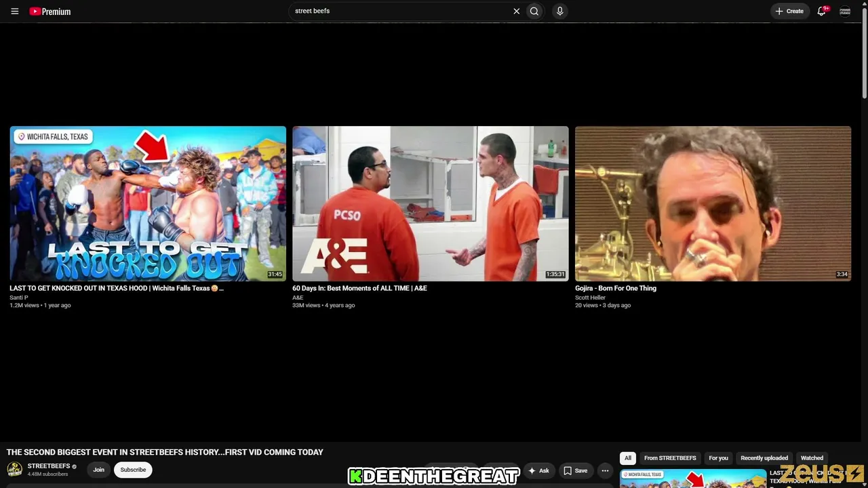Screen dimensions: 868x488
Task: Visit the Santi P channel
Action: tap(19, 298)
